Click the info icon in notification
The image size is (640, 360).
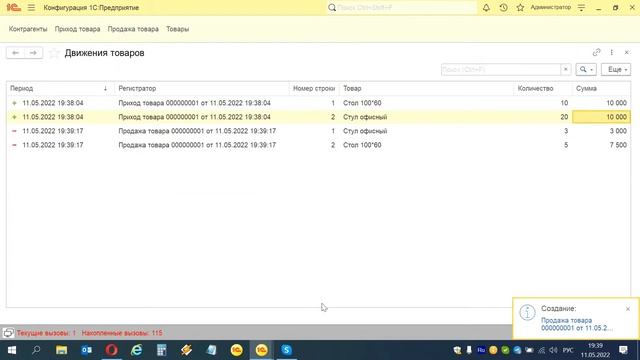pos(527,313)
